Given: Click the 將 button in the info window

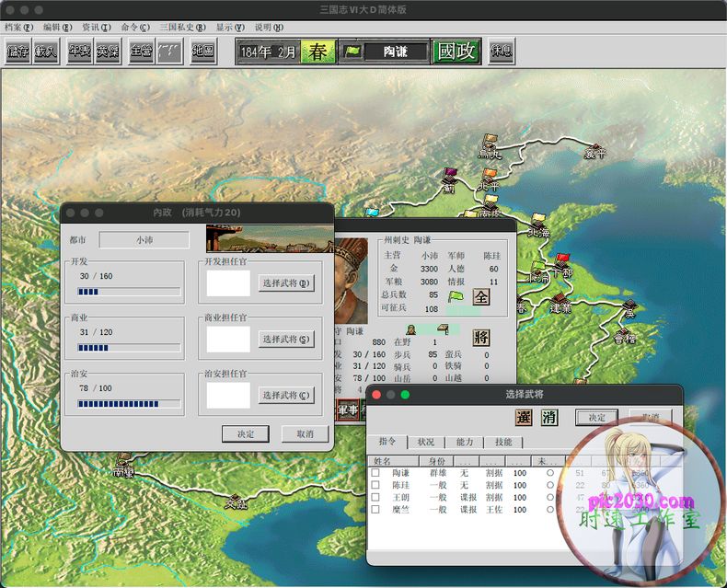Looking at the screenshot, I should 480,338.
